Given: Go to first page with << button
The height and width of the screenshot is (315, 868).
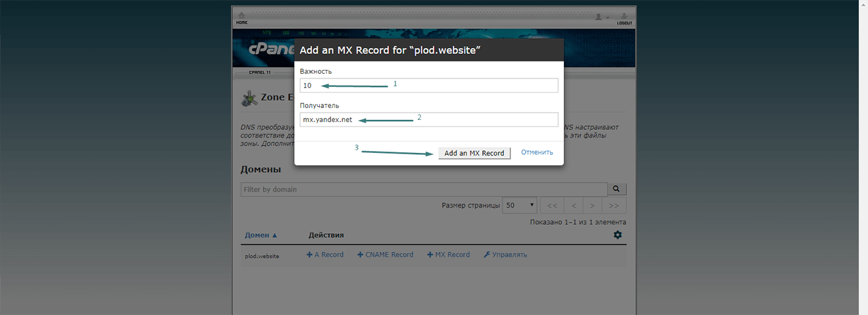Looking at the screenshot, I should click(x=552, y=206).
